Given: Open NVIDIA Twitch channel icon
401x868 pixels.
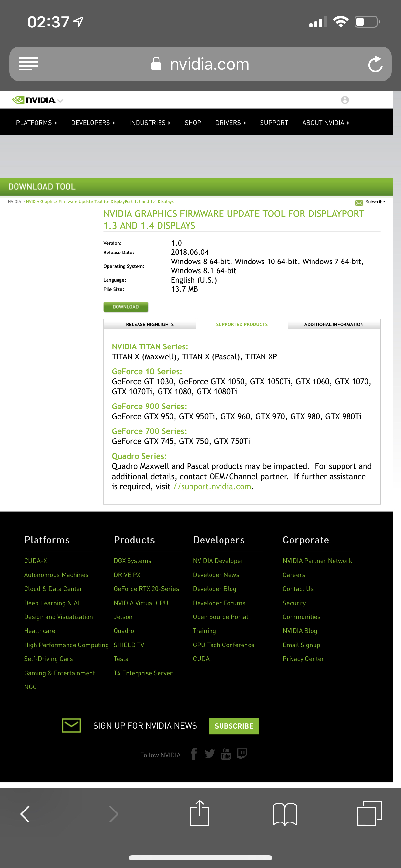Looking at the screenshot, I should (x=242, y=753).
